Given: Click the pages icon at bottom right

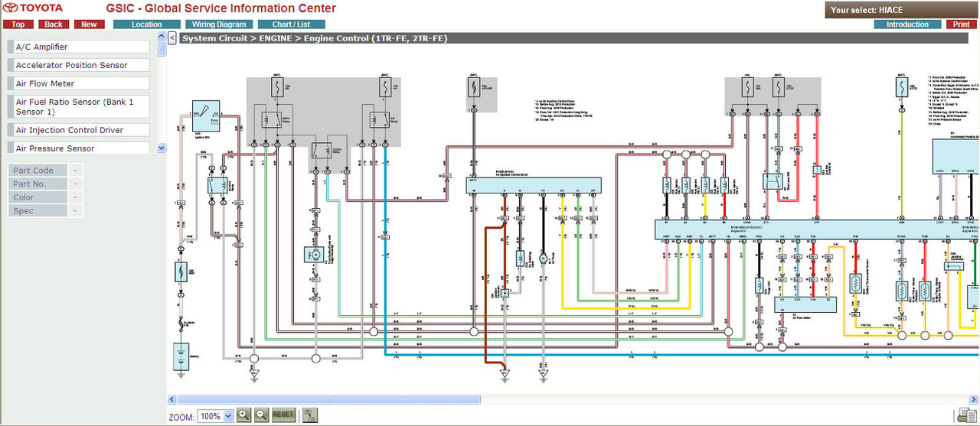Looking at the screenshot, I should pos(968,415).
